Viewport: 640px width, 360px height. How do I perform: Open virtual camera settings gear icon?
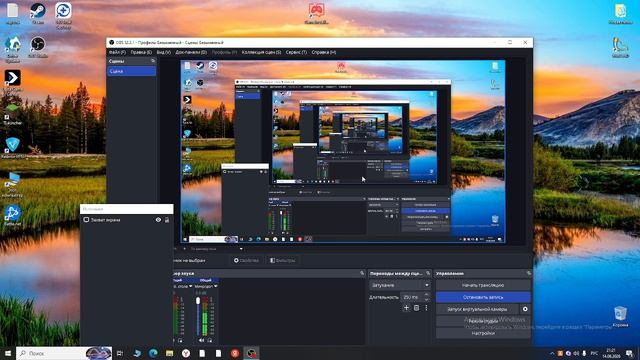point(525,309)
